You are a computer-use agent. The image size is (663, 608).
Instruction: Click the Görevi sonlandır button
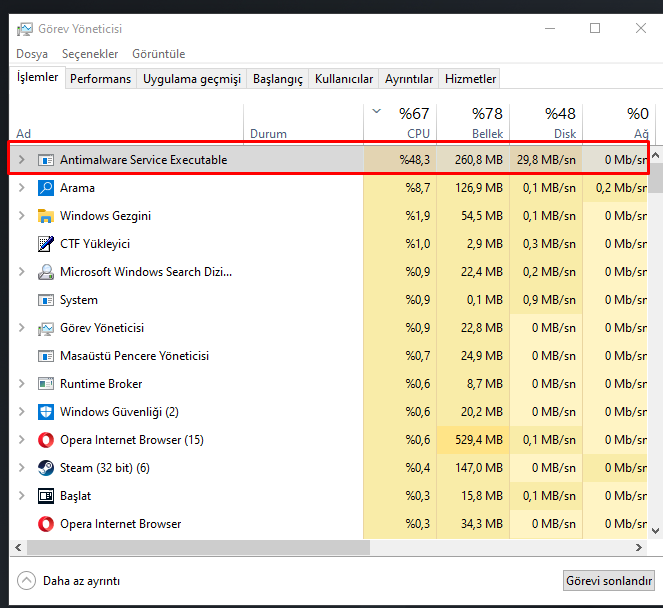[x=609, y=581]
